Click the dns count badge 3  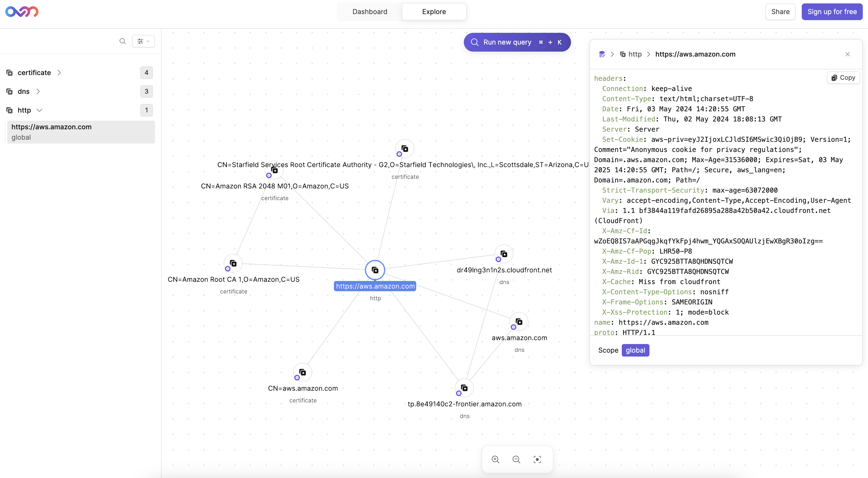pos(146,91)
